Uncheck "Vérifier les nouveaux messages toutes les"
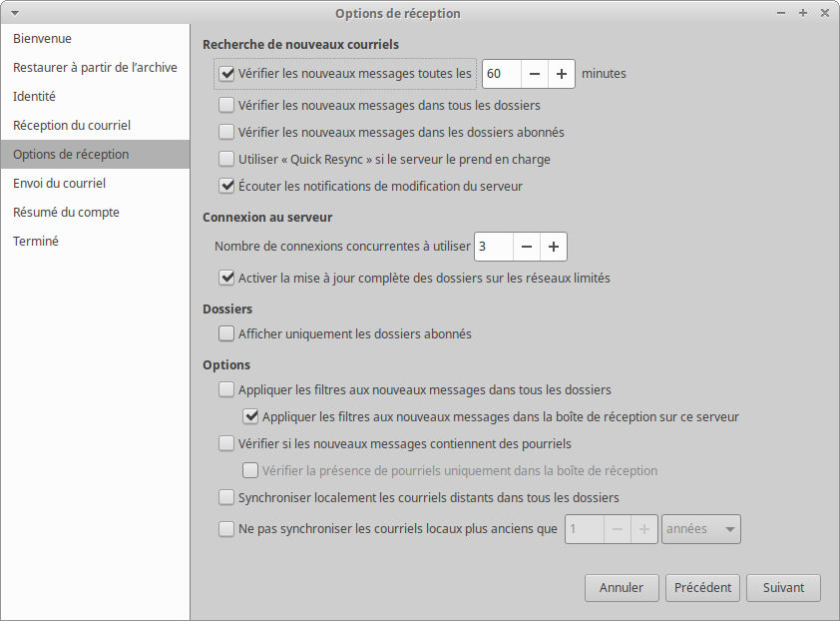 point(226,74)
